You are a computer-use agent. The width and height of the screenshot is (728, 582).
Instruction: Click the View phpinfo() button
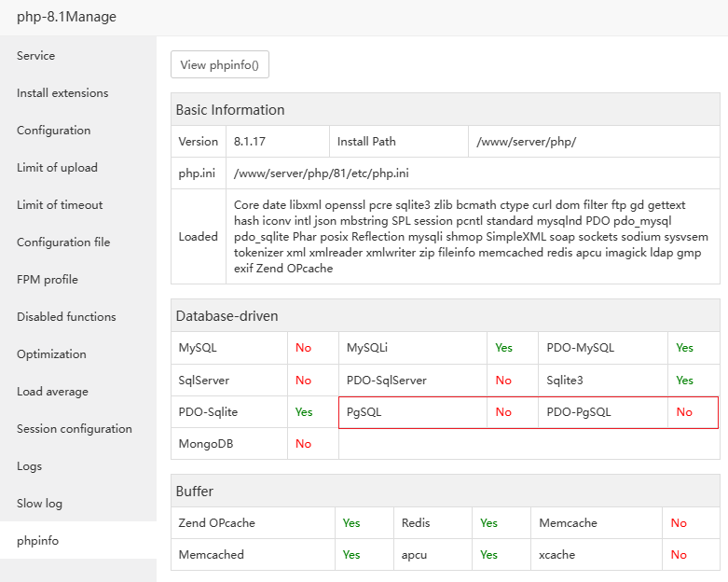coord(220,65)
